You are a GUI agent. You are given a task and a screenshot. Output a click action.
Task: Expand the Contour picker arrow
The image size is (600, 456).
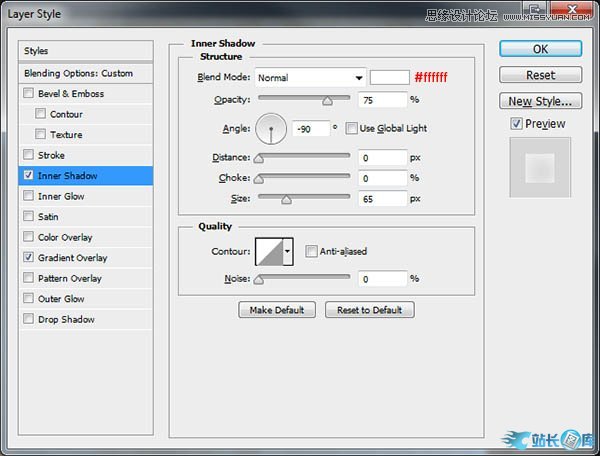pos(288,252)
